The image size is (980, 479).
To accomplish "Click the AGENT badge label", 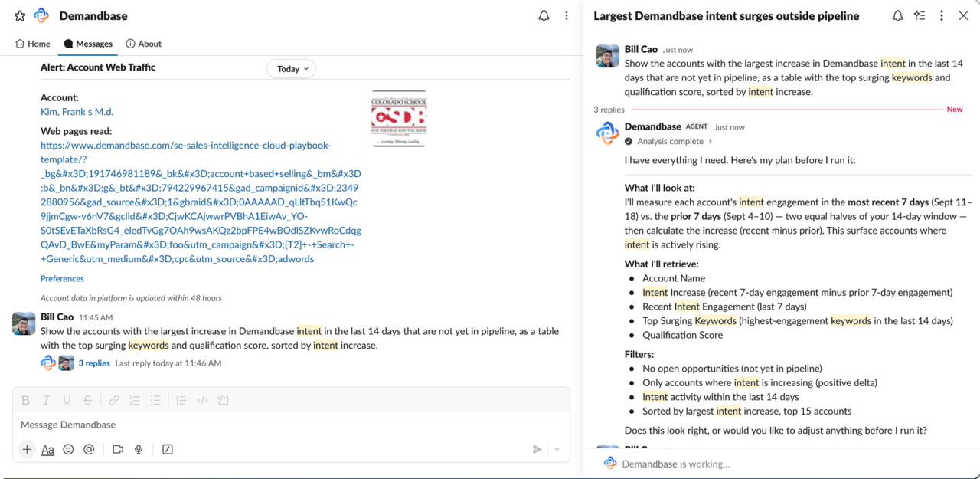I will click(x=697, y=126).
